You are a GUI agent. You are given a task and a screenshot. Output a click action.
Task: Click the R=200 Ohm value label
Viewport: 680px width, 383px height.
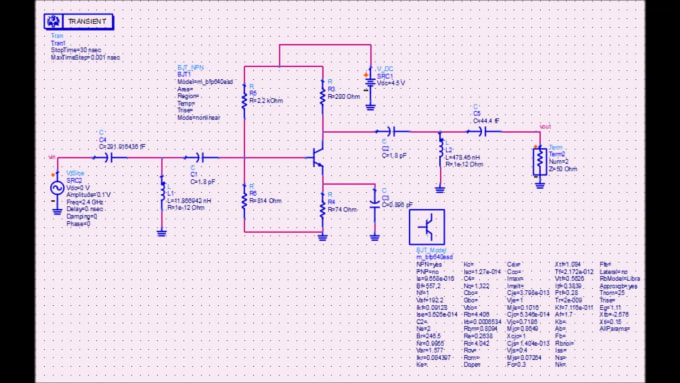[343, 97]
